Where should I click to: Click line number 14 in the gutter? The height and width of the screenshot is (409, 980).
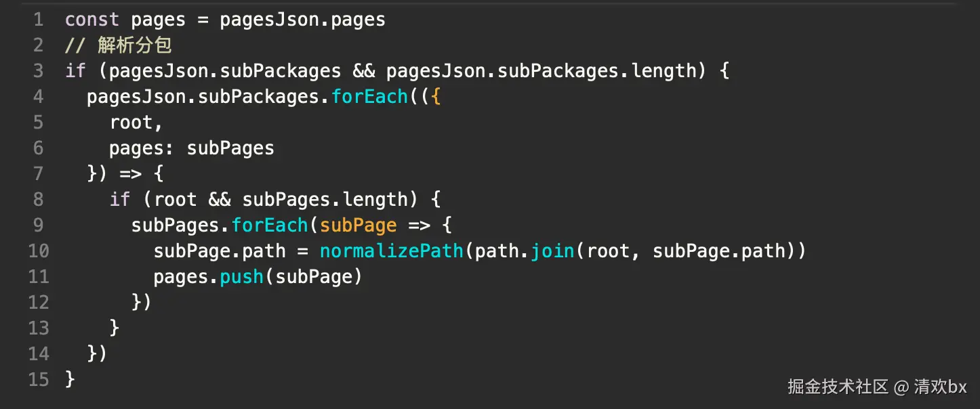[38, 354]
